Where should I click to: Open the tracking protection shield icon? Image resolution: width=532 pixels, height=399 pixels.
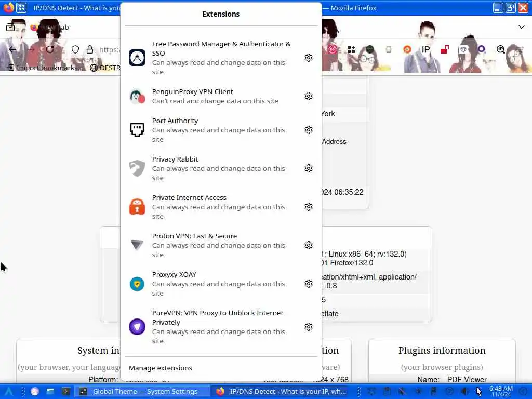[75, 49]
